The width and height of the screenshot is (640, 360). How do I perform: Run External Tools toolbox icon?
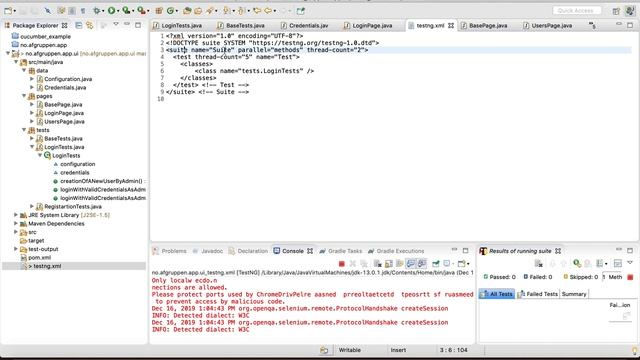pos(141,11)
